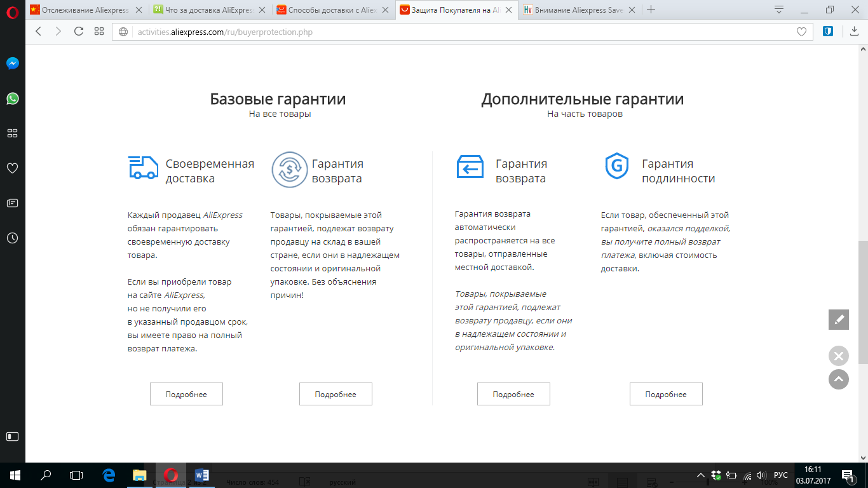Toggle the sidebar panel at bottom left
The width and height of the screenshot is (868, 488).
click(12, 437)
